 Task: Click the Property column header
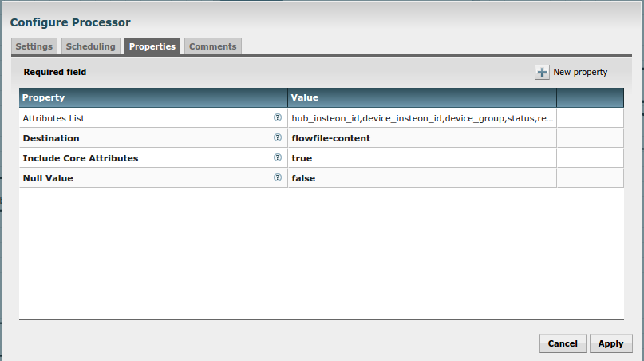tap(153, 97)
